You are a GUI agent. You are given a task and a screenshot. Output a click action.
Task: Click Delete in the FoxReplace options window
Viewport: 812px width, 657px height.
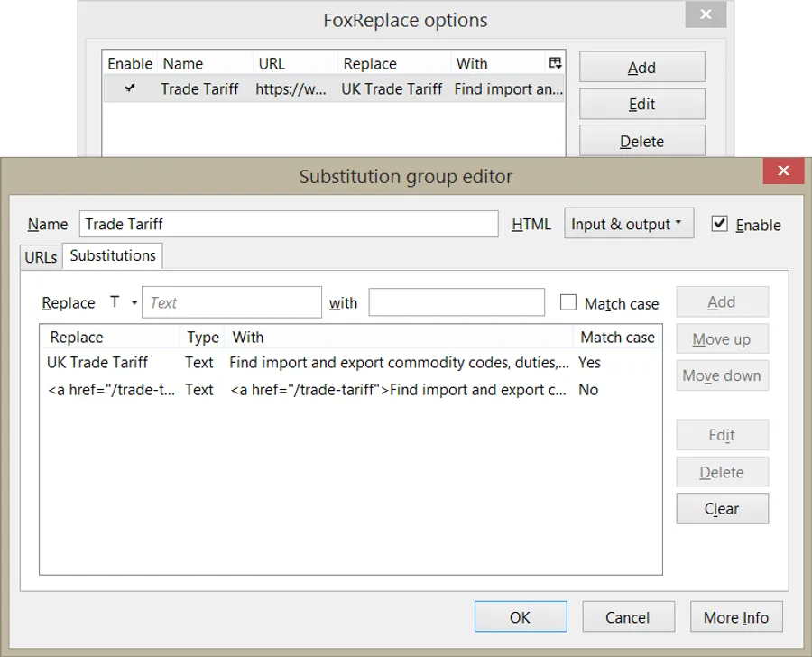(641, 141)
